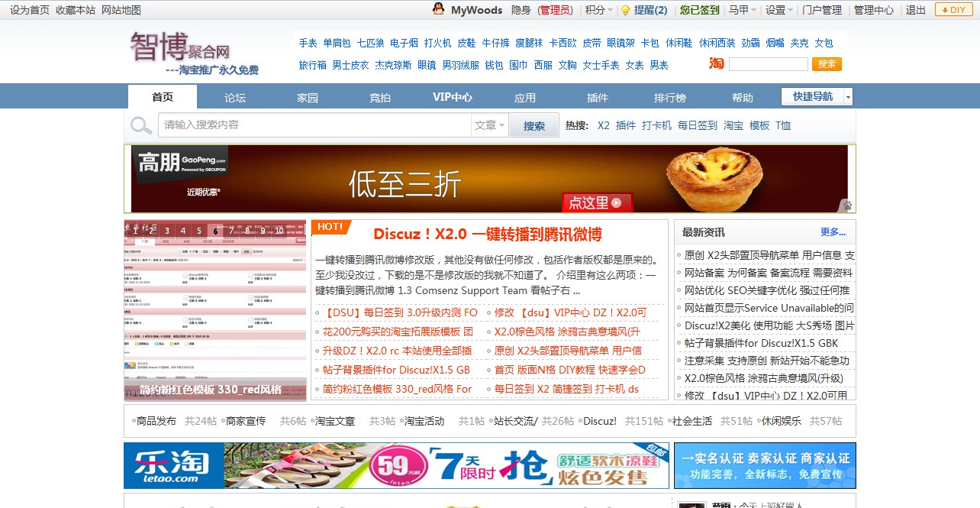The image size is (980, 508).
Task: Click the orange HOT! badge
Action: (x=330, y=227)
